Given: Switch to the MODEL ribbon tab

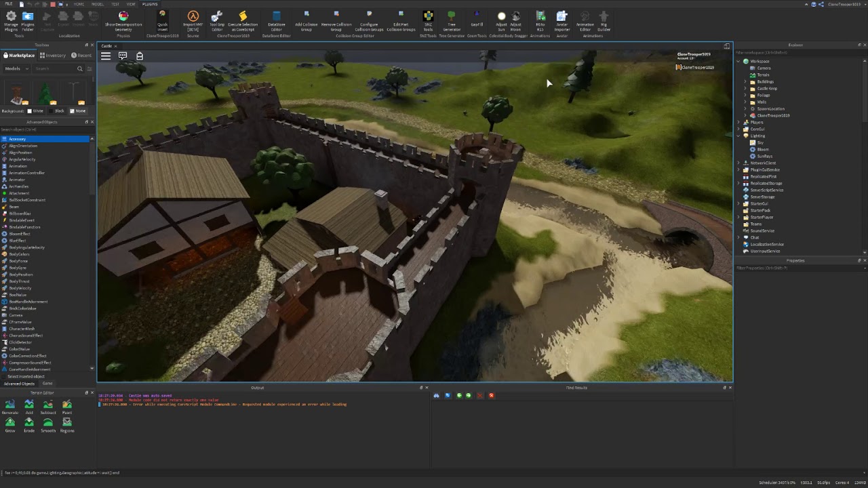Looking at the screenshot, I should (98, 4).
